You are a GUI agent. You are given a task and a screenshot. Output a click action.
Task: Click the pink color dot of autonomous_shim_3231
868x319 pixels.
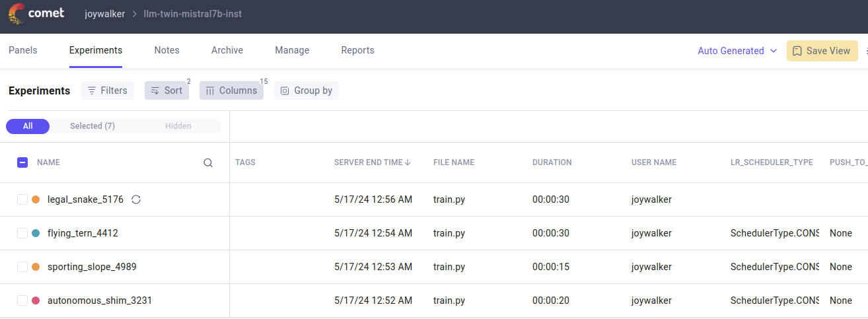pos(36,301)
